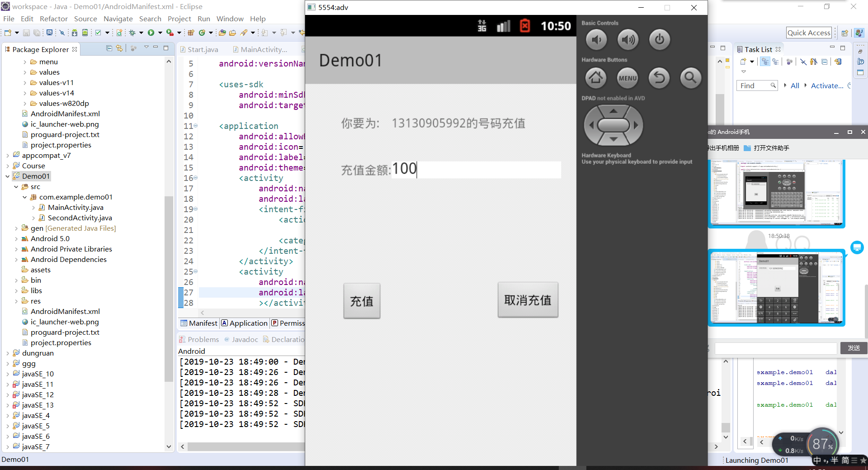
Task: Toggle Hide Completed Tasks in Task List
Action: pos(803,62)
